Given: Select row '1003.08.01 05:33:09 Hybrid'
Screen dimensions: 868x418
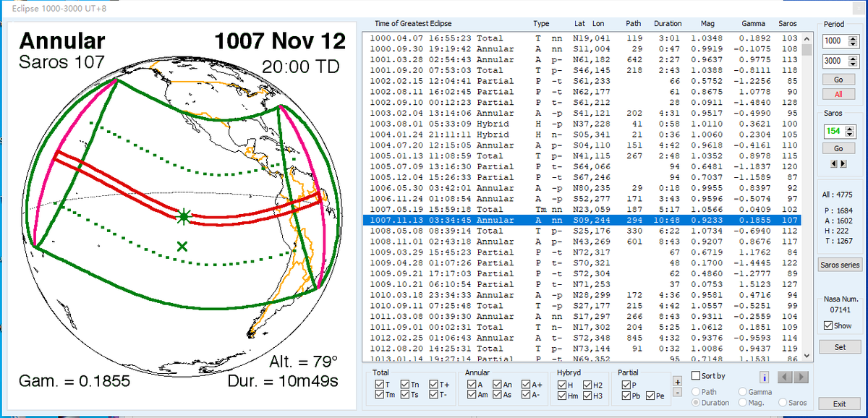Looking at the screenshot, I should [x=581, y=124].
